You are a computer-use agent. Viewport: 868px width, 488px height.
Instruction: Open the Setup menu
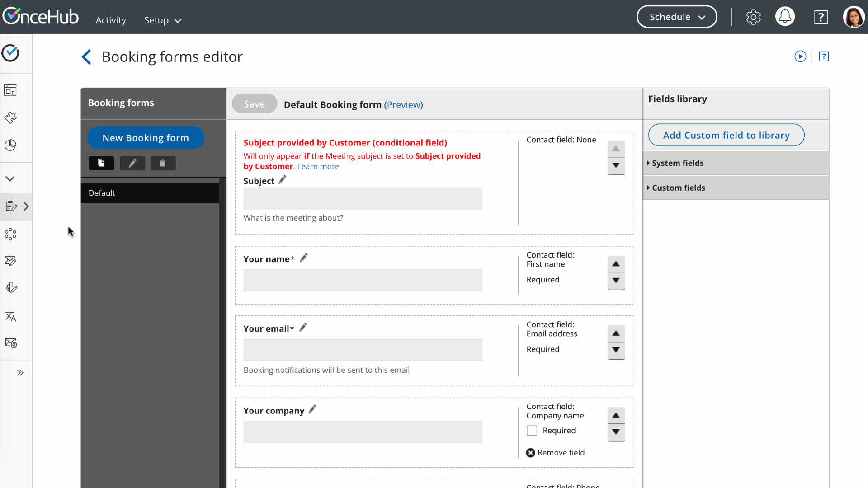click(163, 20)
